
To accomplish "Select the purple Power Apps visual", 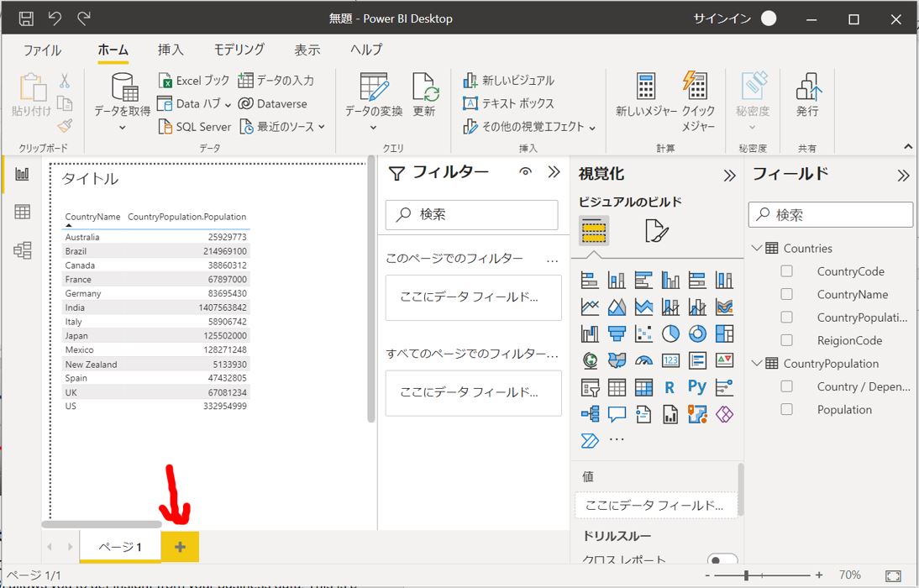I will pyautogui.click(x=724, y=414).
